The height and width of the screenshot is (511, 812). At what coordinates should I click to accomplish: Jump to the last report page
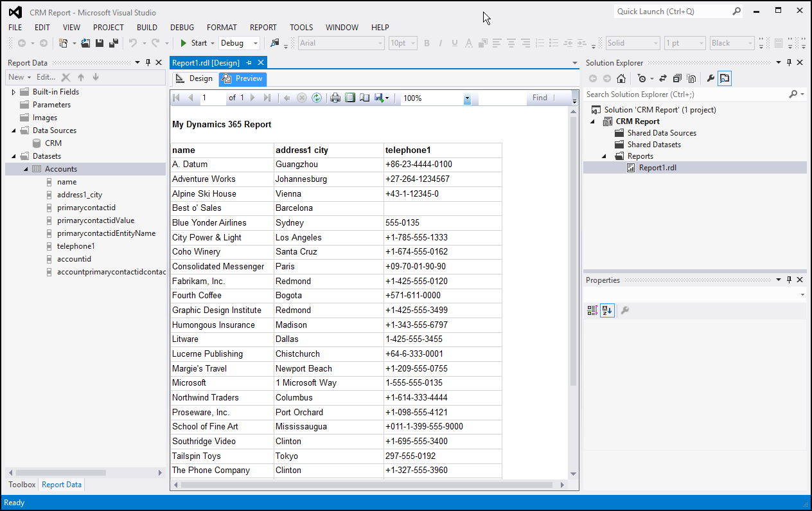point(267,98)
